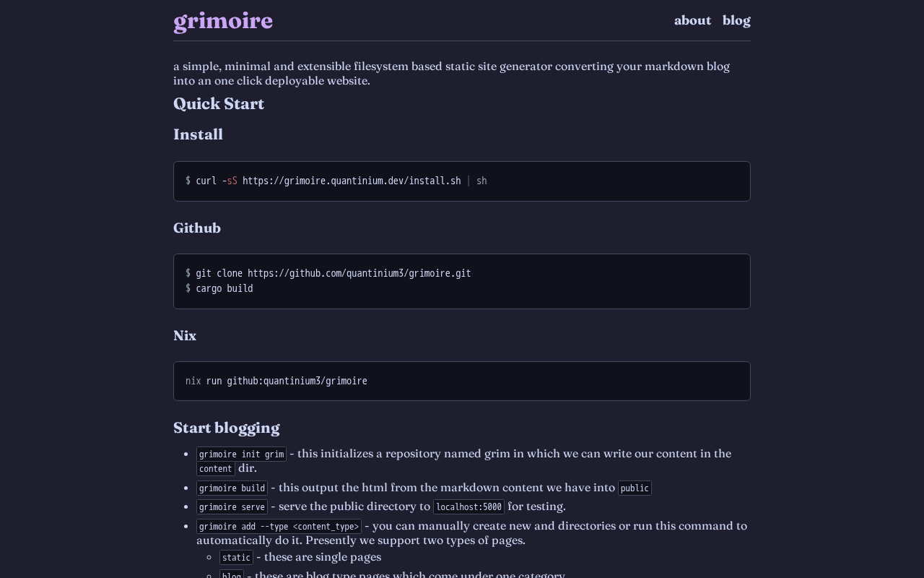
Task: Click the cargo build command line
Action: click(x=224, y=288)
